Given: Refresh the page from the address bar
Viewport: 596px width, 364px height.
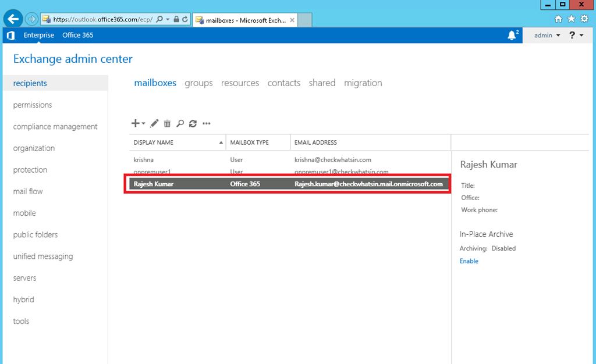Looking at the screenshot, I should tap(185, 19).
